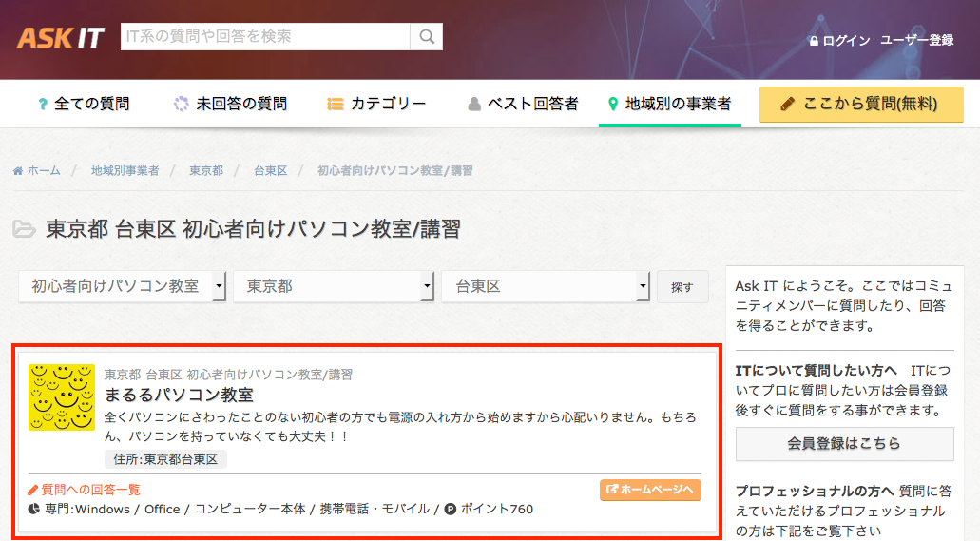Viewport: 980px width, 541px height.
Task: Open the 東京都 prefecture dropdown
Action: click(x=334, y=286)
